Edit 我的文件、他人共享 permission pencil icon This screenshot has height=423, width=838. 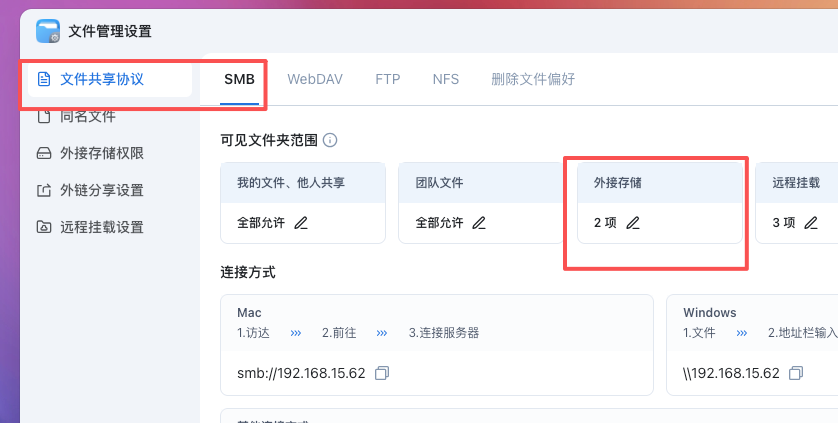coord(301,223)
